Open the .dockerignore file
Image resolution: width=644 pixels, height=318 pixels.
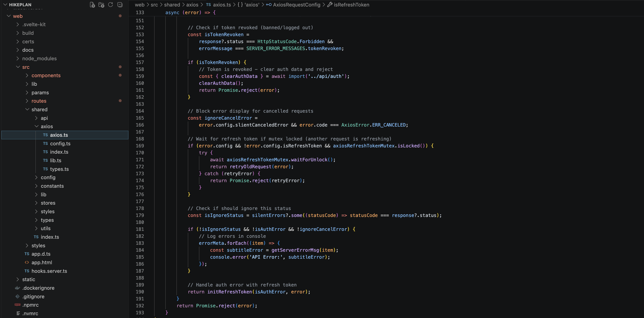pos(38,288)
